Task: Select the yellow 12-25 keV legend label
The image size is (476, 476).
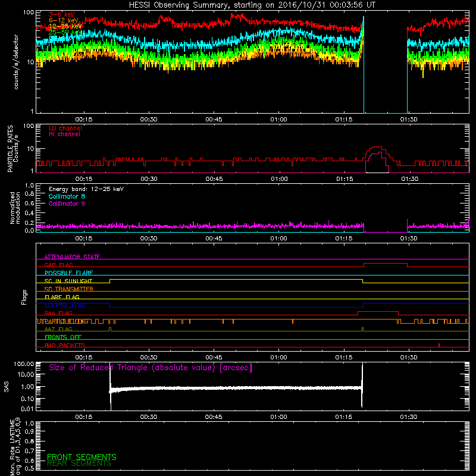Action: [x=65, y=26]
